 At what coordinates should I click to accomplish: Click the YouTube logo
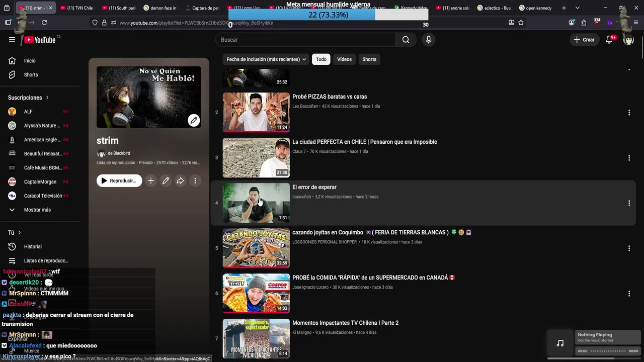pyautogui.click(x=40, y=40)
